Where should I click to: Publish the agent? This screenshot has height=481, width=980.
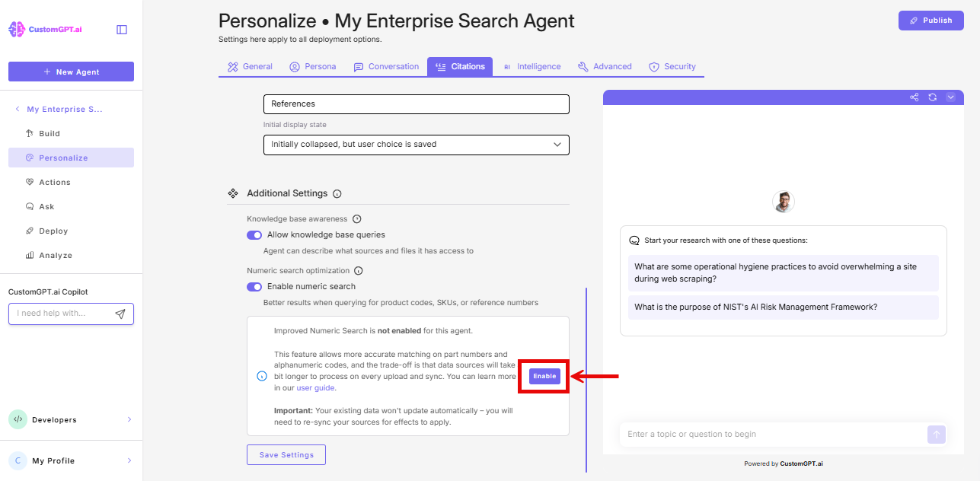931,20
